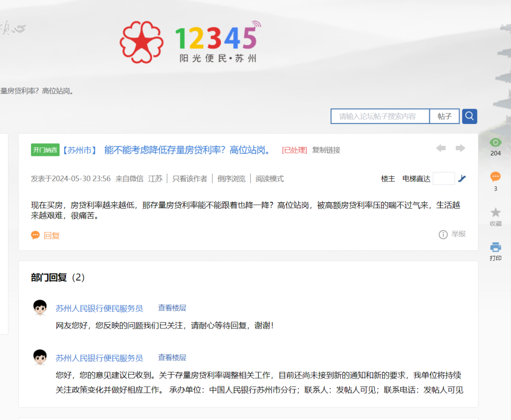Click the blue search magnifier button

[x=469, y=116]
